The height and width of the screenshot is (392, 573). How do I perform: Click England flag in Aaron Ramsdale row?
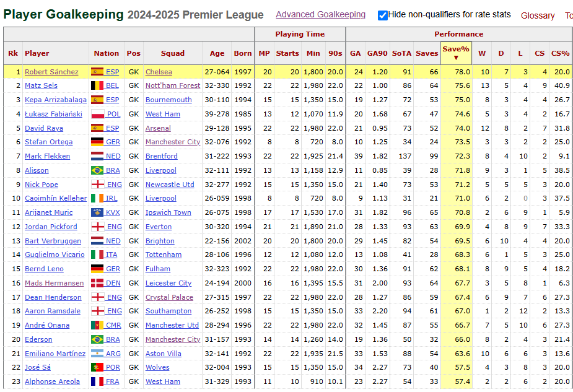point(97,310)
